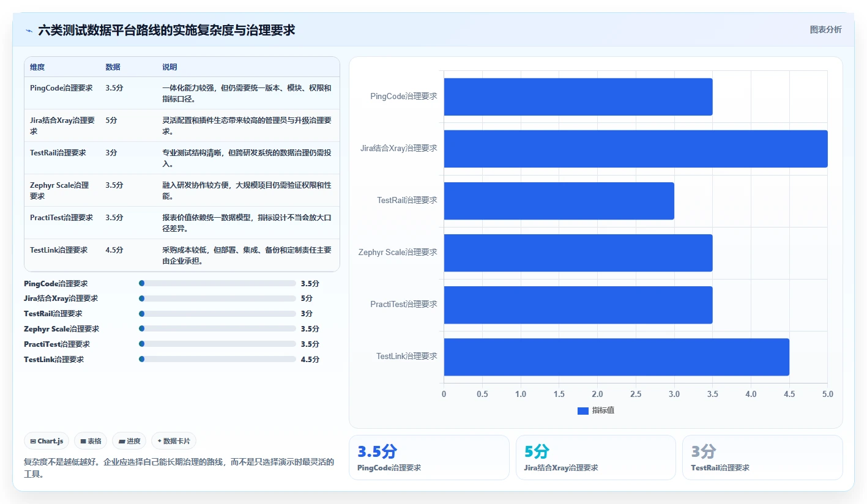This screenshot has width=867, height=504.
Task: Click description starting with 专业测试结构清晰
Action: (247, 158)
